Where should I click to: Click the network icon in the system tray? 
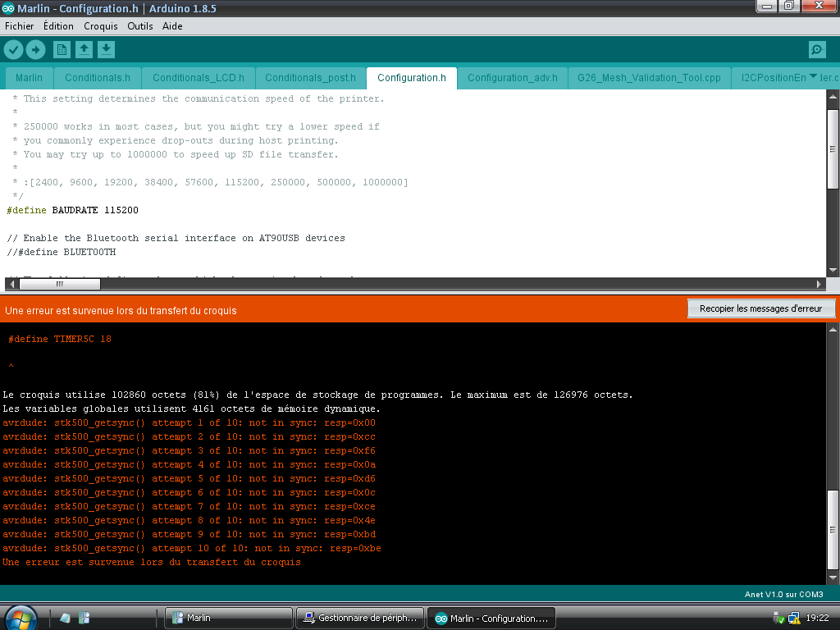coord(794,619)
